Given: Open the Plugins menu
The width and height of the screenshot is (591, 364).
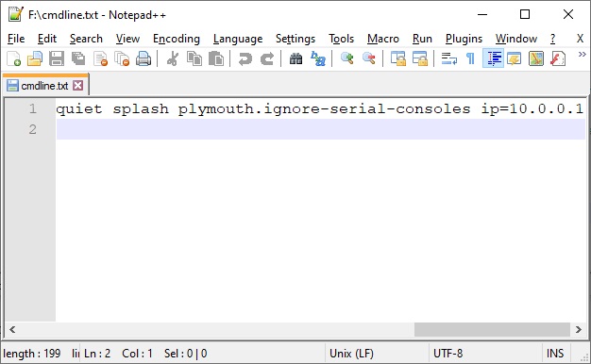Looking at the screenshot, I should tap(464, 39).
